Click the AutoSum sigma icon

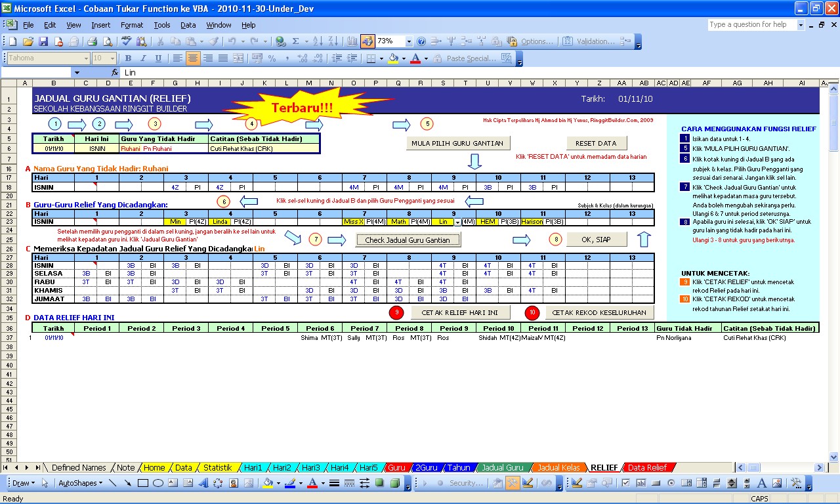(296, 41)
